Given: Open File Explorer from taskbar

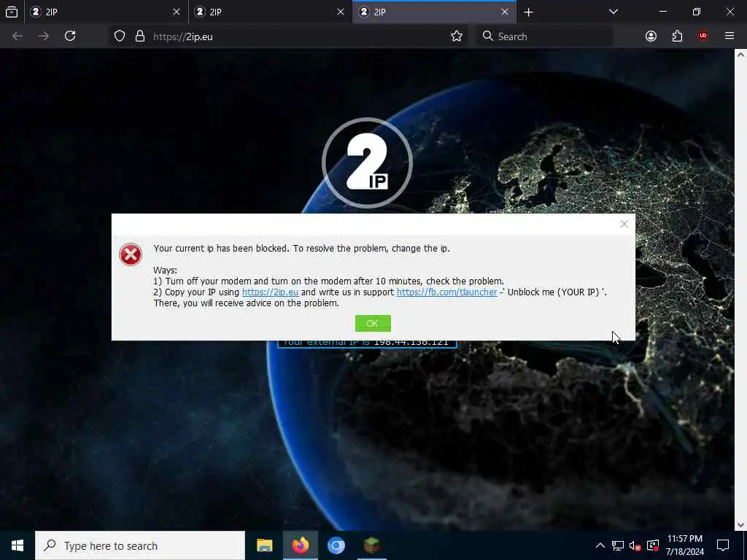Looking at the screenshot, I should pyautogui.click(x=264, y=545).
